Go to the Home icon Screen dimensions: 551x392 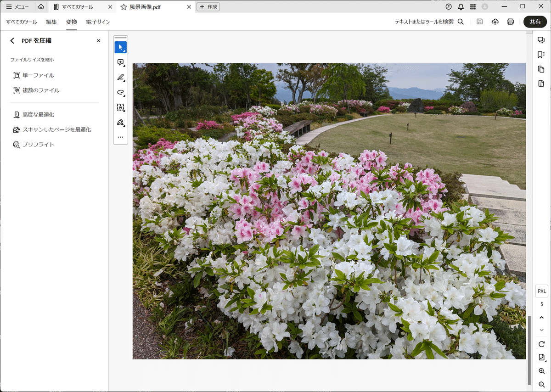[x=41, y=7]
